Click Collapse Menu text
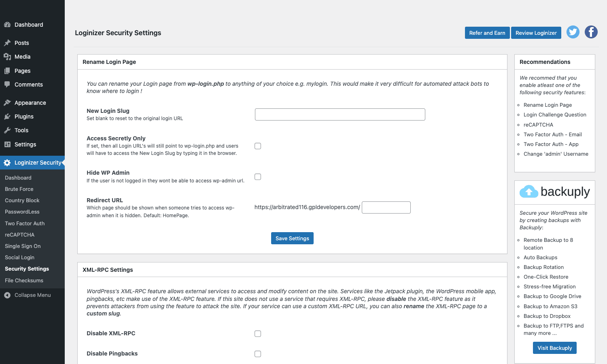Image resolution: width=607 pixels, height=364 pixels. (x=33, y=295)
